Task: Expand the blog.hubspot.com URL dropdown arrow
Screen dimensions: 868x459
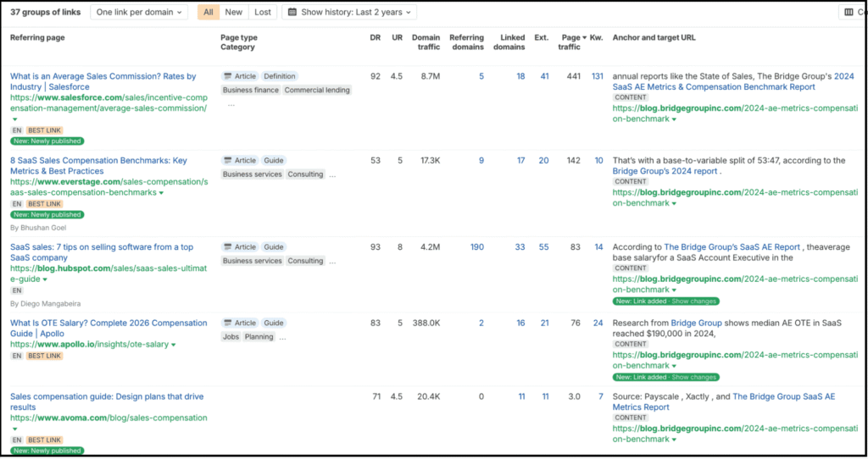Action: [x=45, y=279]
